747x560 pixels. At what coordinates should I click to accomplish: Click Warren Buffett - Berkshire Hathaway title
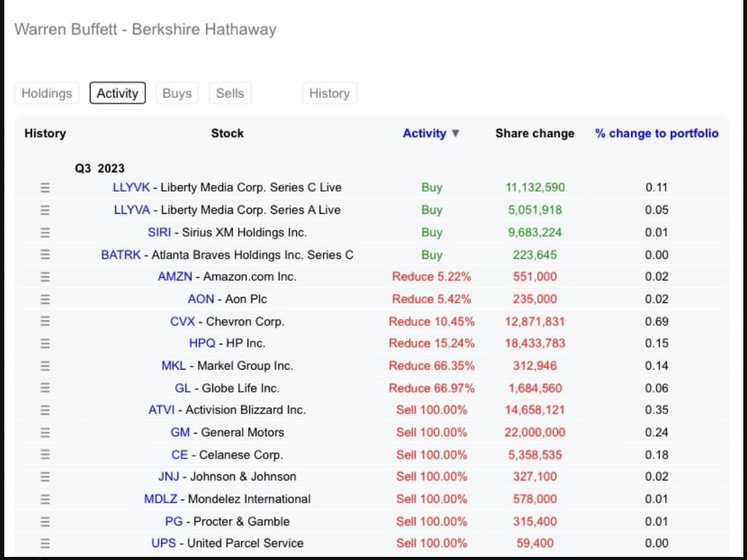(x=145, y=30)
